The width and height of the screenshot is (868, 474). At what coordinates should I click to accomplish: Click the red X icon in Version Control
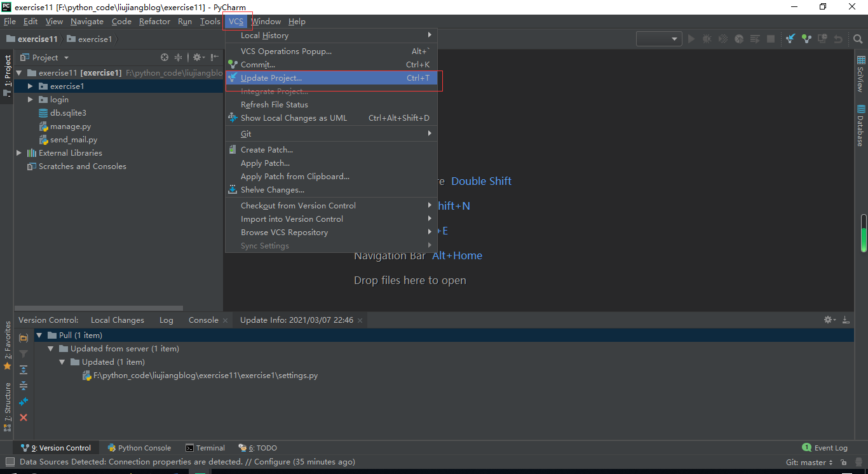pos(24,417)
